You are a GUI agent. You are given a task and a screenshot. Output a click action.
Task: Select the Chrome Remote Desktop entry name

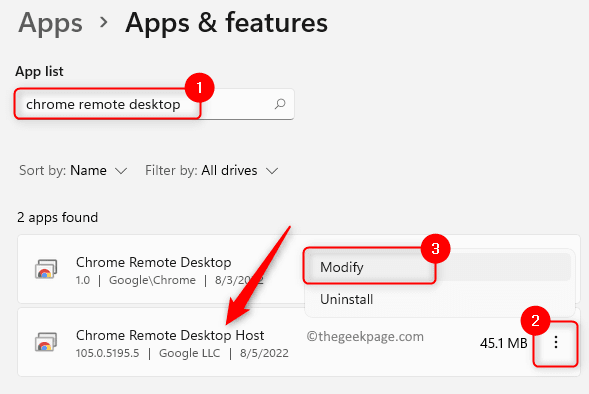[x=153, y=262]
